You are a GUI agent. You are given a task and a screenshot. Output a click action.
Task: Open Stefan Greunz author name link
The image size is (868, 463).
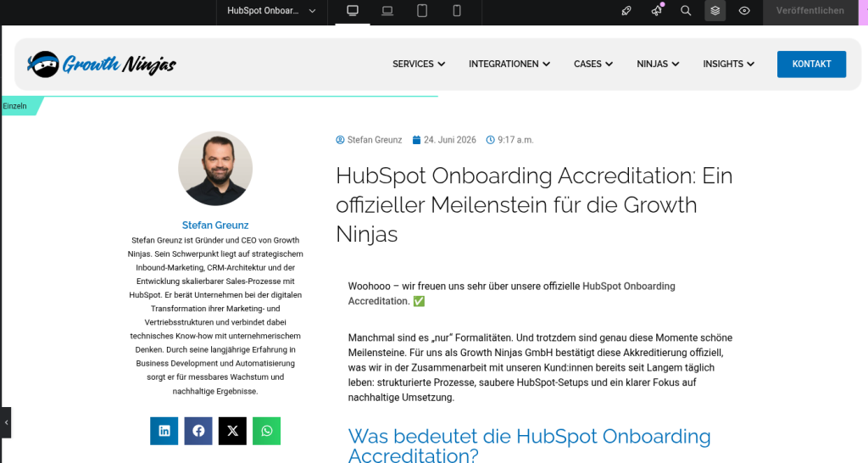click(215, 226)
